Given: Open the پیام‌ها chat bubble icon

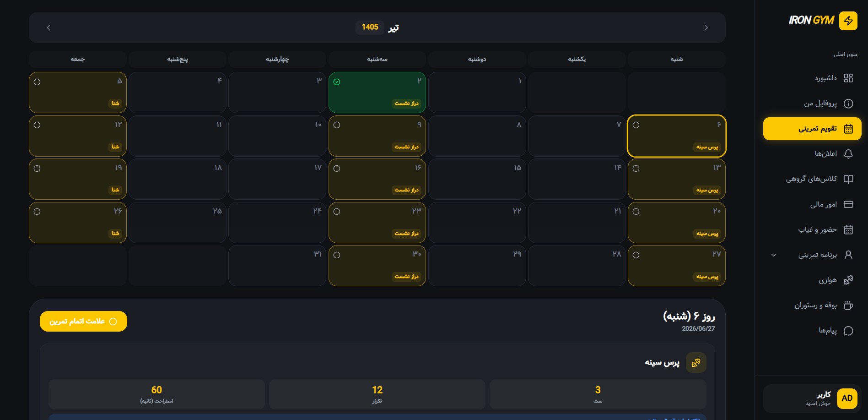Looking at the screenshot, I should point(848,331).
